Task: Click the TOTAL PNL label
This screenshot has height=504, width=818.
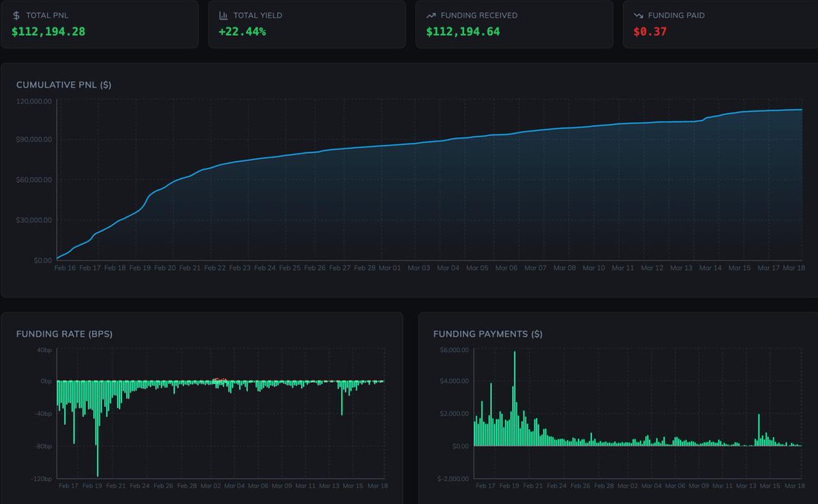Action: pyautogui.click(x=47, y=15)
